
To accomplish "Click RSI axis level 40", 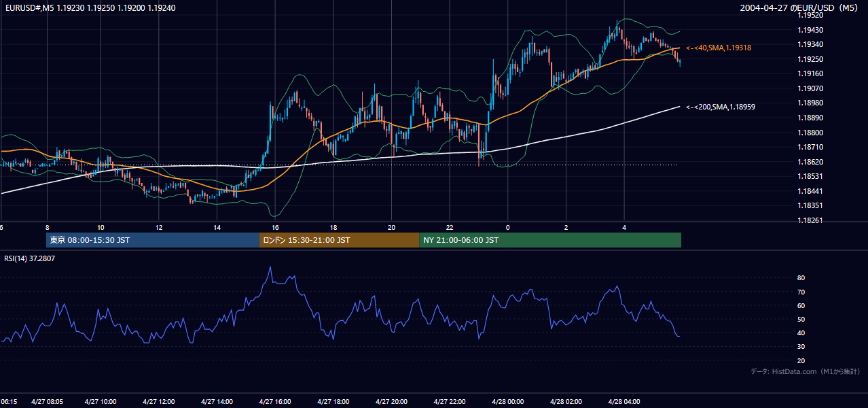I will [x=801, y=333].
